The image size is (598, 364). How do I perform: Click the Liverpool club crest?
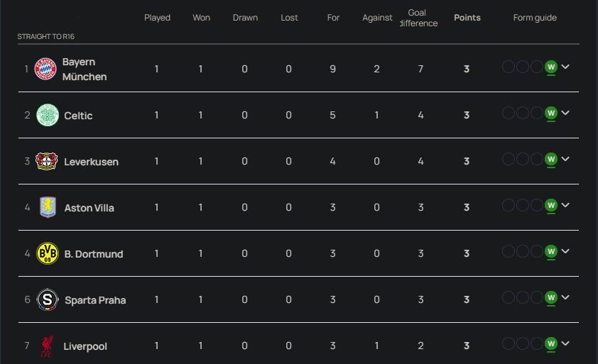click(48, 346)
